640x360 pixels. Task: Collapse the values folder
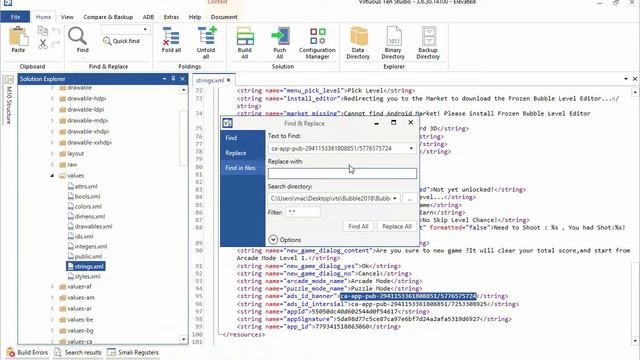pos(52,176)
